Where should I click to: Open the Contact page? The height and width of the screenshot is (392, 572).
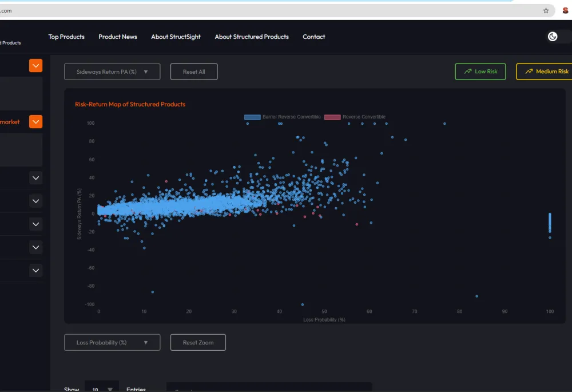pyautogui.click(x=313, y=37)
